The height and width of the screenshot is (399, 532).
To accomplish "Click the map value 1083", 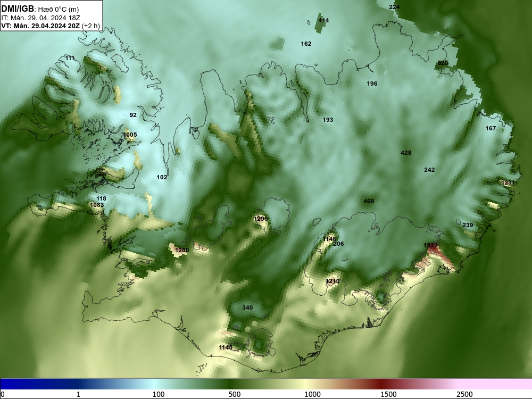I will (x=97, y=205).
